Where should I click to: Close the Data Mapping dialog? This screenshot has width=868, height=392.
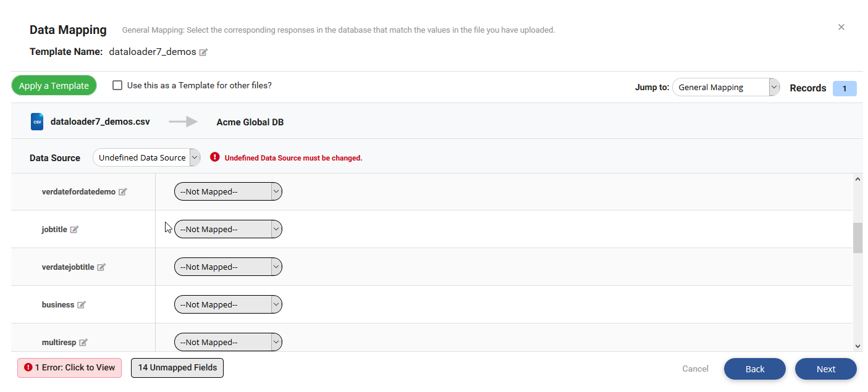841,27
